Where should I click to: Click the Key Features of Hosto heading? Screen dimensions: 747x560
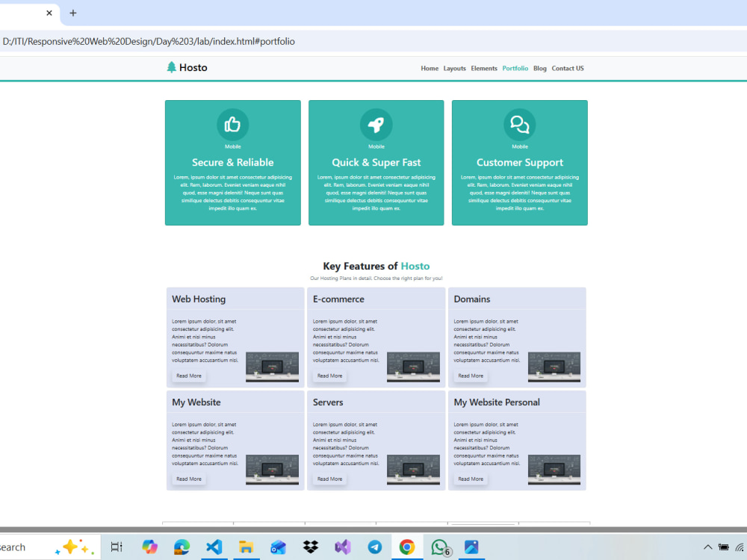(x=376, y=267)
